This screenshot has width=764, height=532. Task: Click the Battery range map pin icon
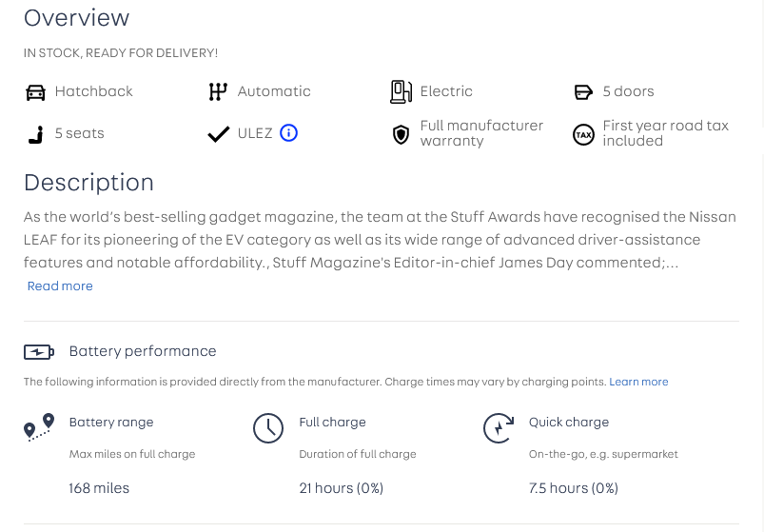(x=39, y=428)
